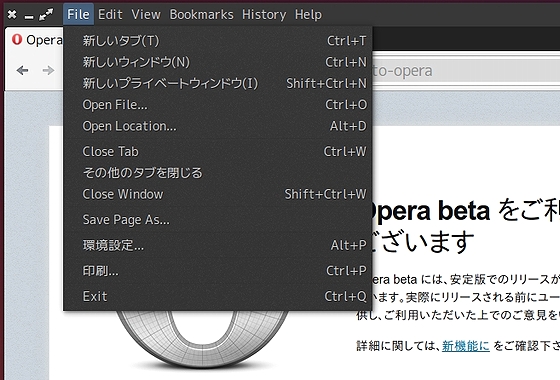The image size is (560, 380).
Task: Select Close Tab menu item
Action: tap(218, 151)
